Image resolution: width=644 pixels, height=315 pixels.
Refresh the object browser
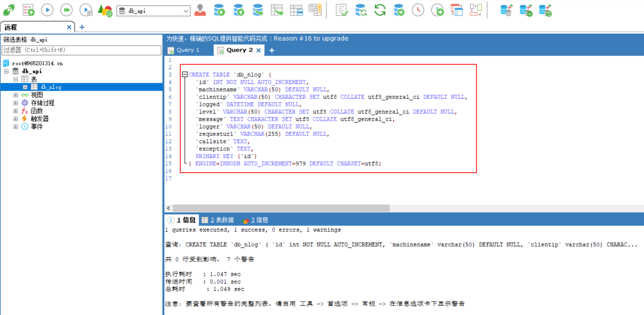coord(380,10)
